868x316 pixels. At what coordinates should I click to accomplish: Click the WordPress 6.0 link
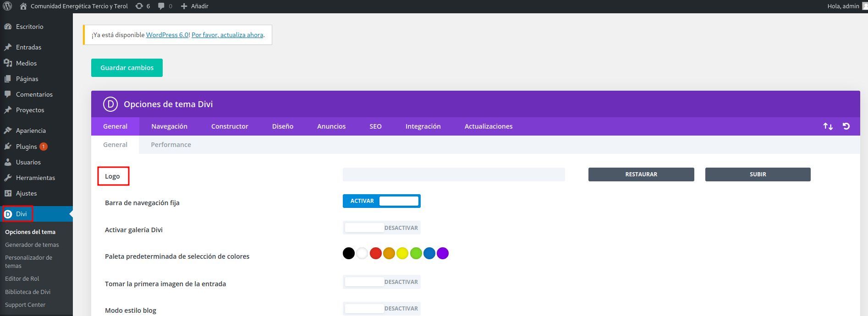[167, 35]
